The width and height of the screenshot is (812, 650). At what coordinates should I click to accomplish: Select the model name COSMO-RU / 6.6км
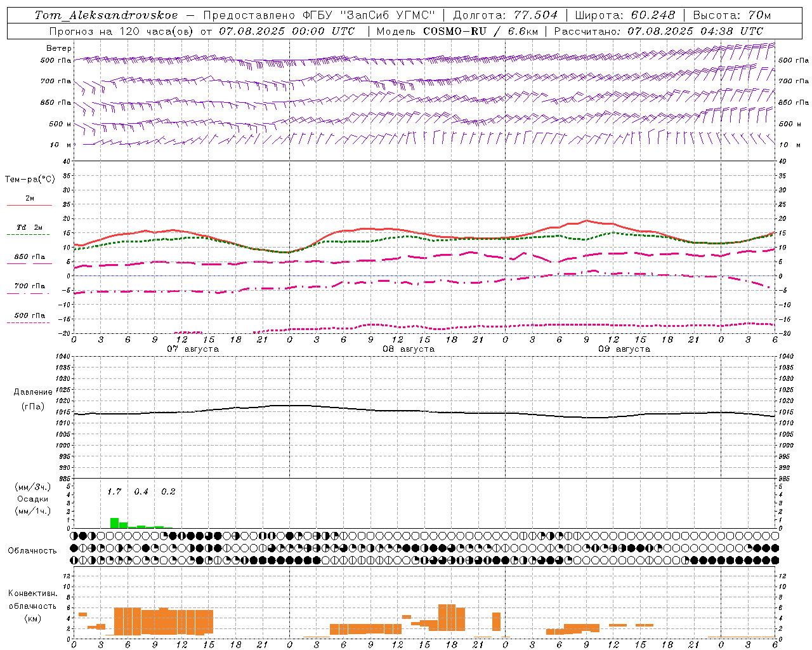[x=481, y=31]
